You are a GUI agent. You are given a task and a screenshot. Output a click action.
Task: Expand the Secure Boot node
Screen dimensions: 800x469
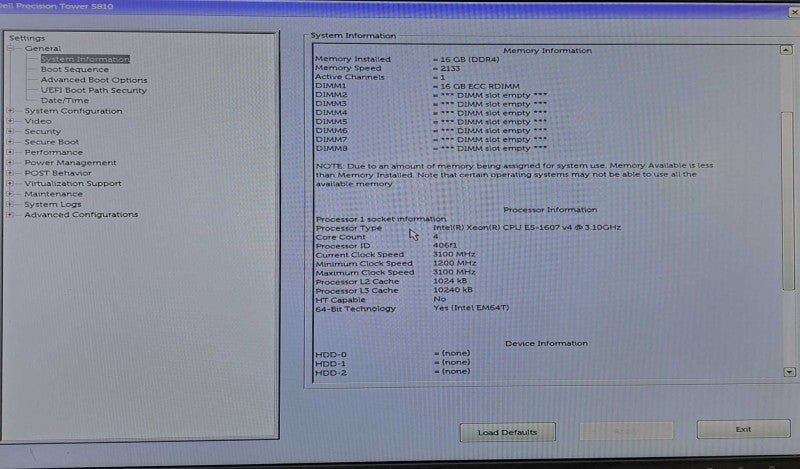click(11, 142)
